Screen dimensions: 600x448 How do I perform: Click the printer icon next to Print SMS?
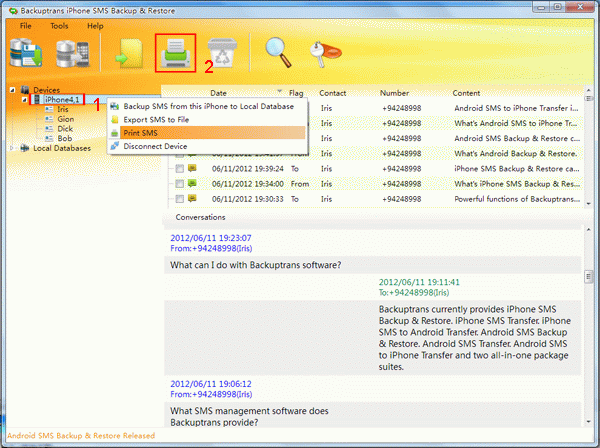coord(114,133)
